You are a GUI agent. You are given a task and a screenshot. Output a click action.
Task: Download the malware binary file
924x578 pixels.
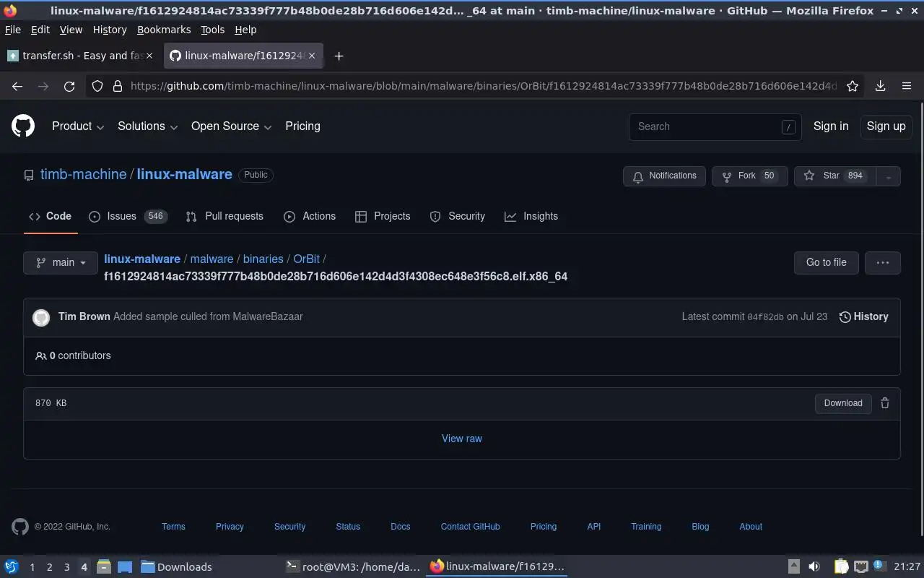843,403
